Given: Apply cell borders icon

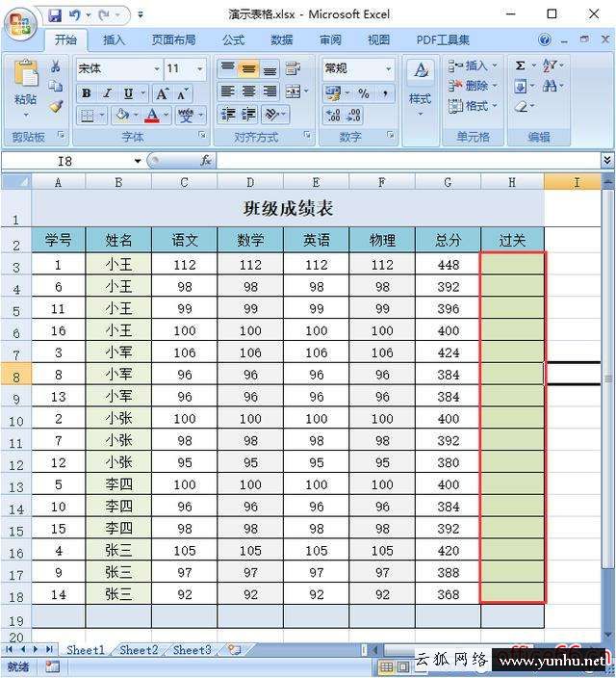Looking at the screenshot, I should (88, 115).
